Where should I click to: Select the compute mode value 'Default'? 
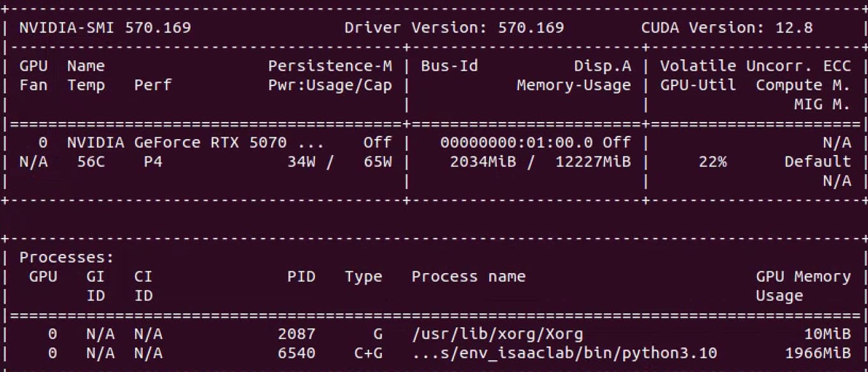pos(818,161)
